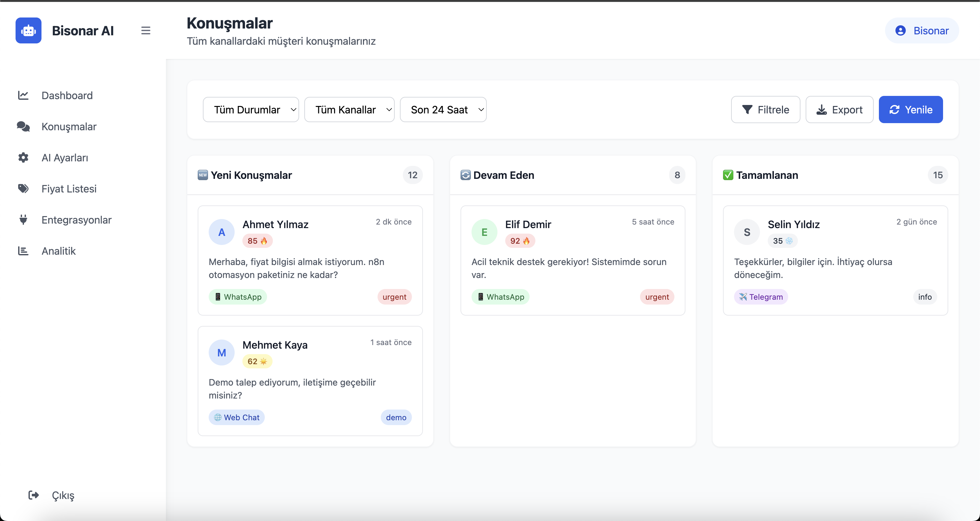Viewport: 980px width, 521px height.
Task: Click the AI Ayarları gear icon
Action: (x=23, y=157)
